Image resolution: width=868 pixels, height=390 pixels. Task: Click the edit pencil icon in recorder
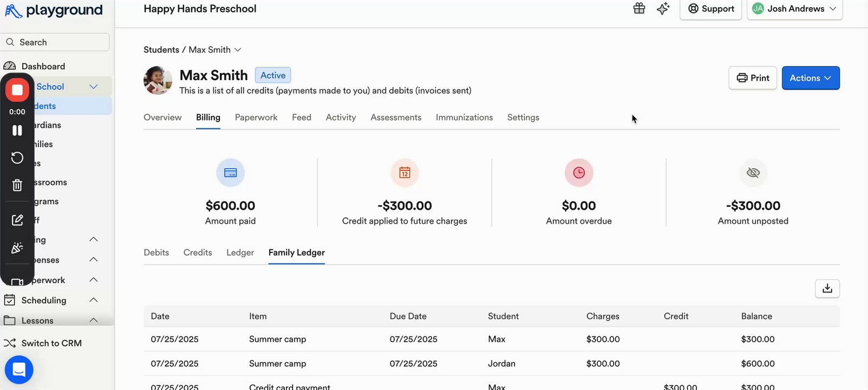pos(17,220)
